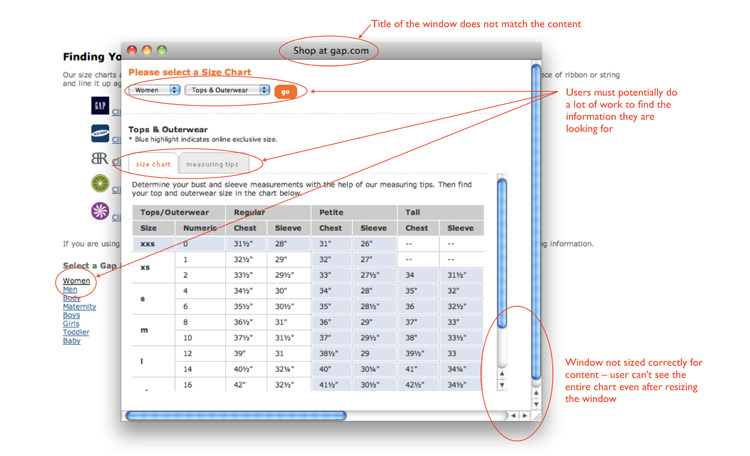The height and width of the screenshot is (456, 750).
Task: Click the 'Regular' column header
Action: [x=268, y=212]
